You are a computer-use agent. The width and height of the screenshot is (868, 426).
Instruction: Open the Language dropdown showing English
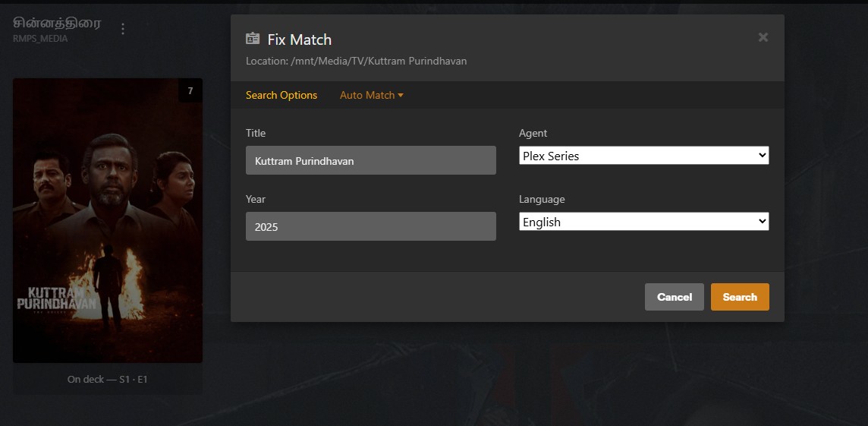(x=643, y=222)
